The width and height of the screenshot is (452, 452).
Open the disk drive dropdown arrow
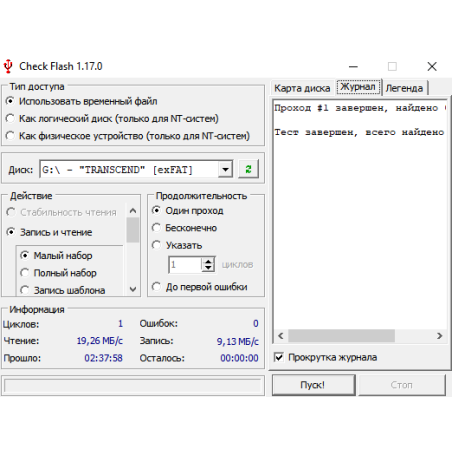click(225, 169)
